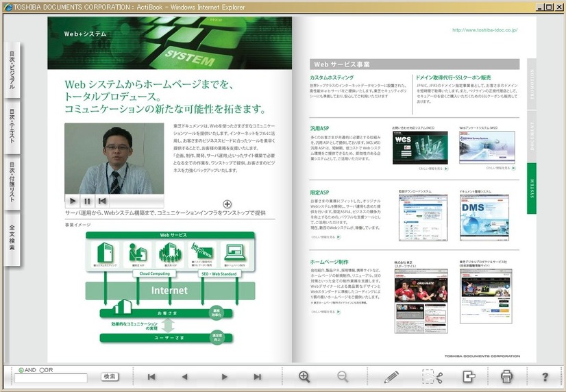Click the Web サービス事業 section header
566x392 pixels.
click(415, 64)
